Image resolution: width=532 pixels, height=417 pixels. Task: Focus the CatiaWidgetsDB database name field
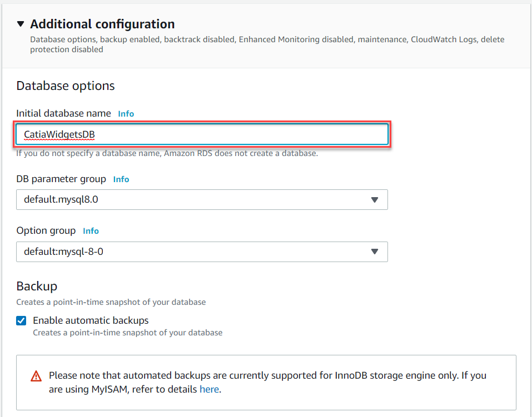202,134
